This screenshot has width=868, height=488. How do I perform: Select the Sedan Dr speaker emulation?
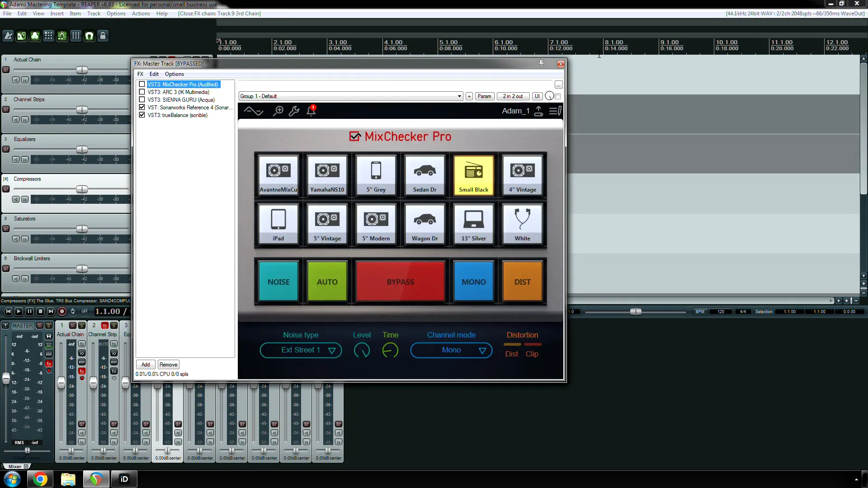point(425,174)
